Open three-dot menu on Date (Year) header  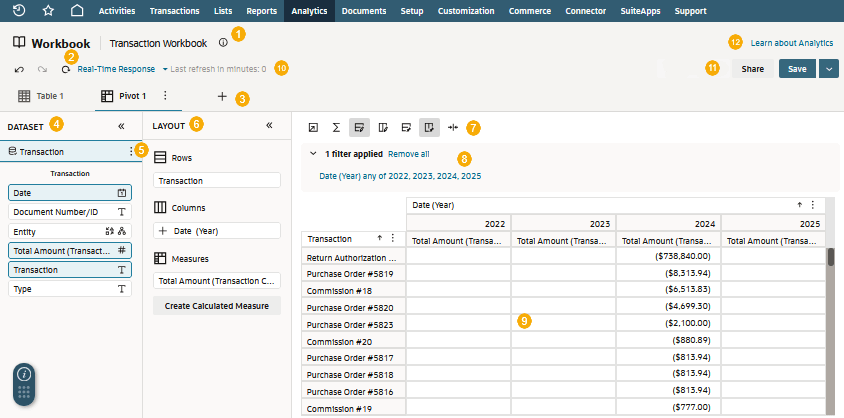(x=813, y=205)
